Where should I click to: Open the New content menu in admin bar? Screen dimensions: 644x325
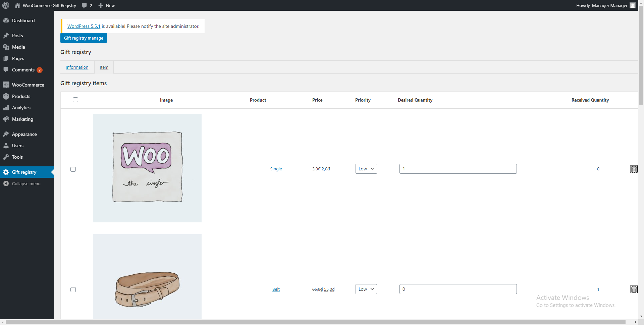(107, 5)
